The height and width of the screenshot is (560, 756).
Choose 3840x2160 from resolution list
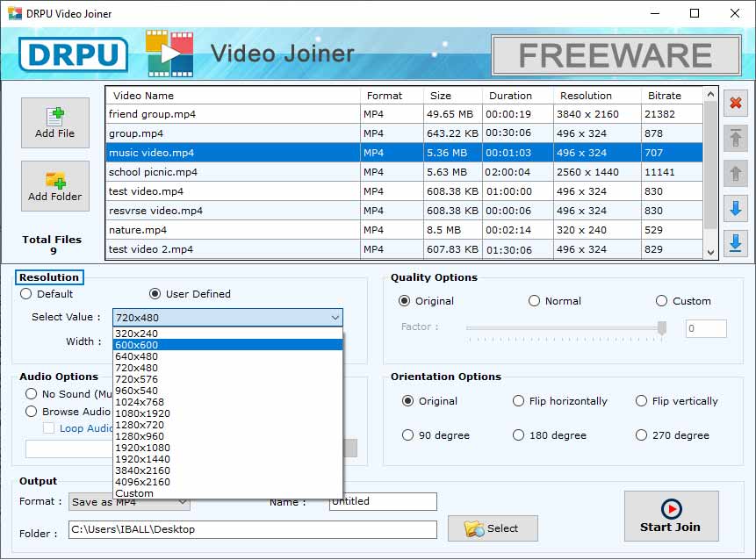click(x=227, y=470)
